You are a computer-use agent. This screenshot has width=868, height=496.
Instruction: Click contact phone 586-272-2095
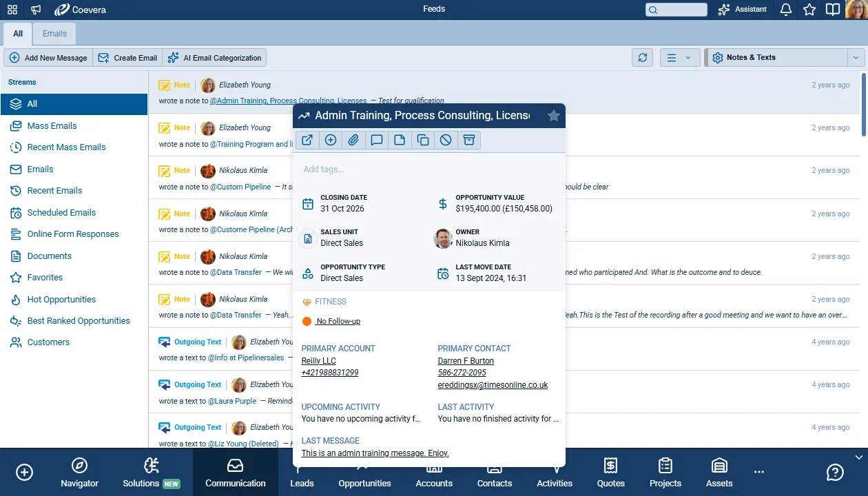462,373
